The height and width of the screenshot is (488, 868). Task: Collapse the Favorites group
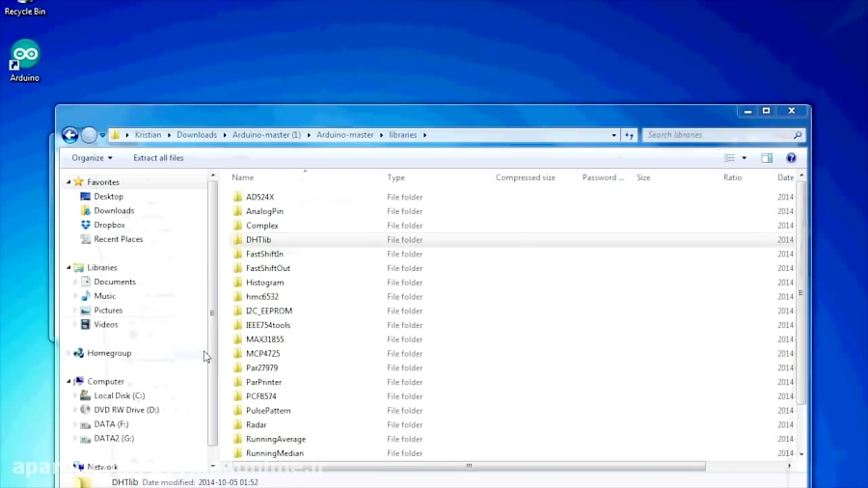(68, 182)
